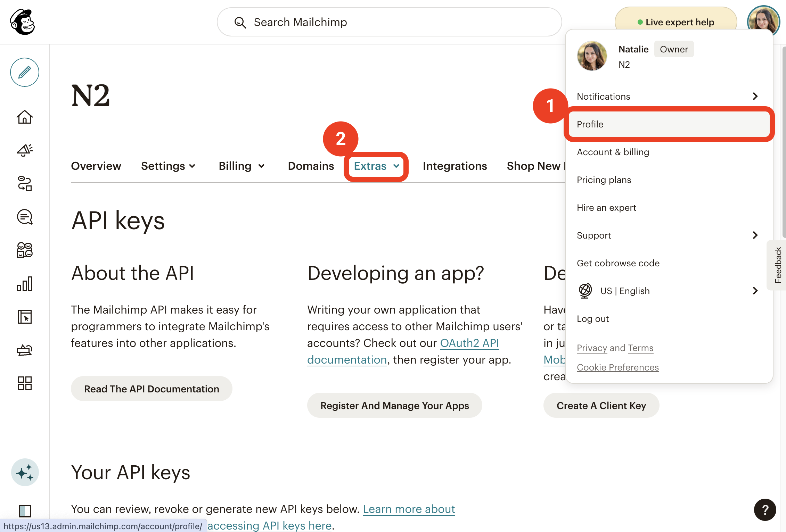Open Integrations grid icon in sidebar

pos(24,383)
